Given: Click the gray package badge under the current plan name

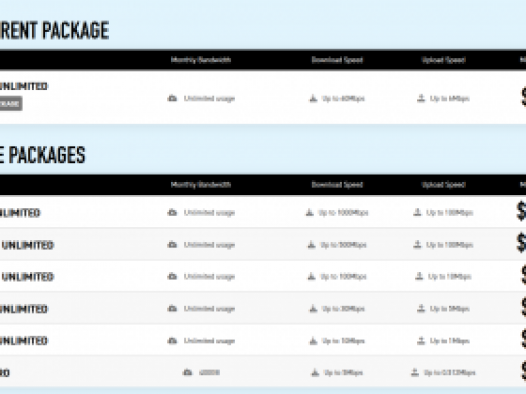Looking at the screenshot, I should (10, 104).
